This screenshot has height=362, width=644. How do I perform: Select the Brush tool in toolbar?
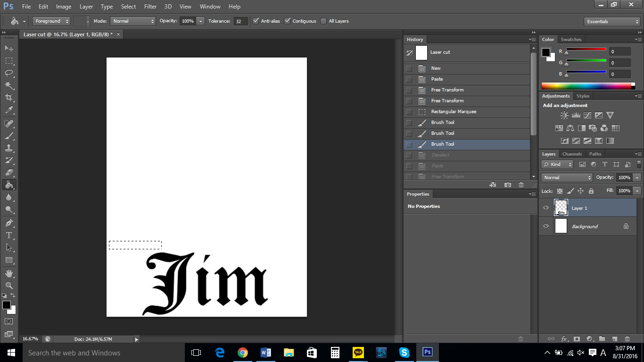coord(9,136)
